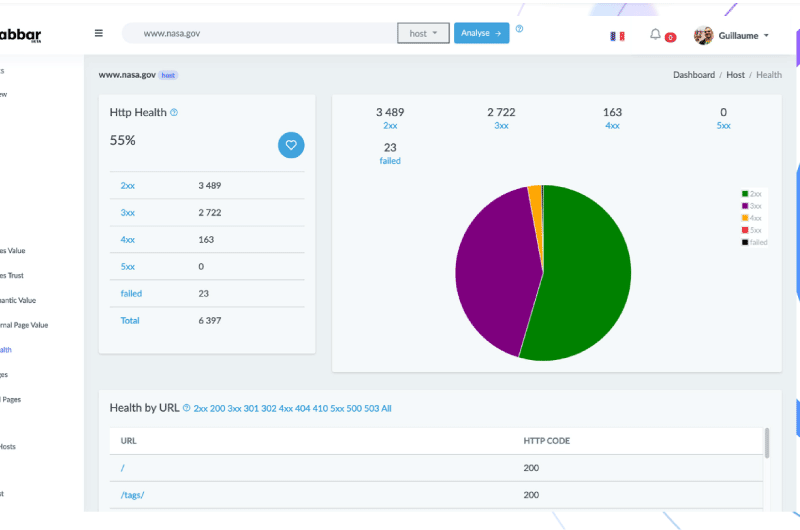Go to Dashboard breadcrumb

[694, 75]
